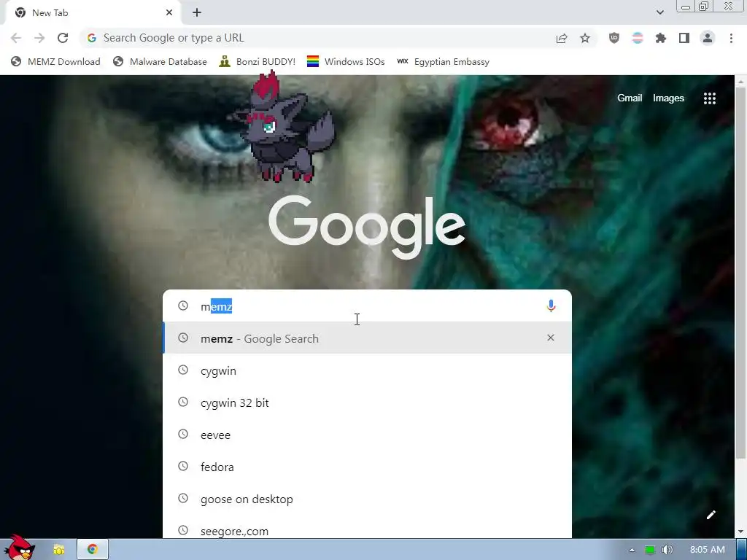Open the folder icon in taskbar
Image resolution: width=747 pixels, height=560 pixels.
tap(58, 550)
